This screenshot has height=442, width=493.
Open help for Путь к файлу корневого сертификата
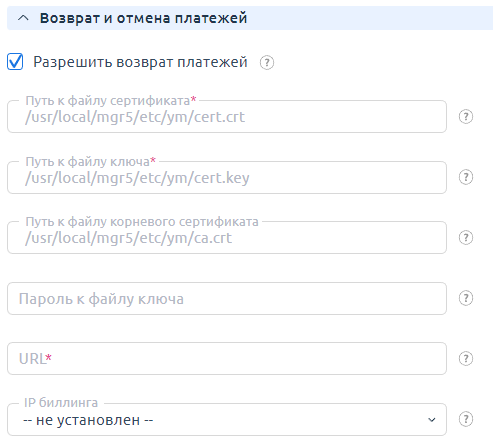tap(466, 238)
